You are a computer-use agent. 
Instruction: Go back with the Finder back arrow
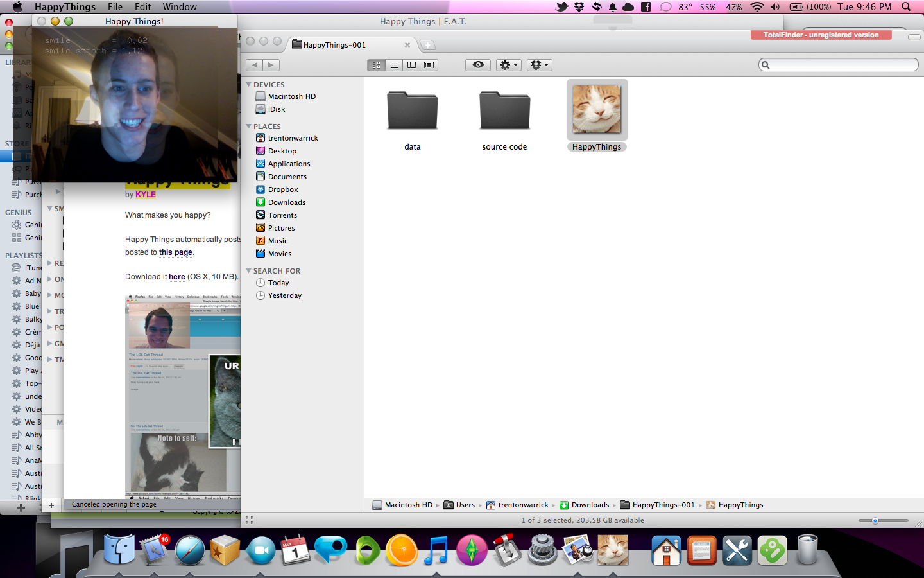coord(255,65)
